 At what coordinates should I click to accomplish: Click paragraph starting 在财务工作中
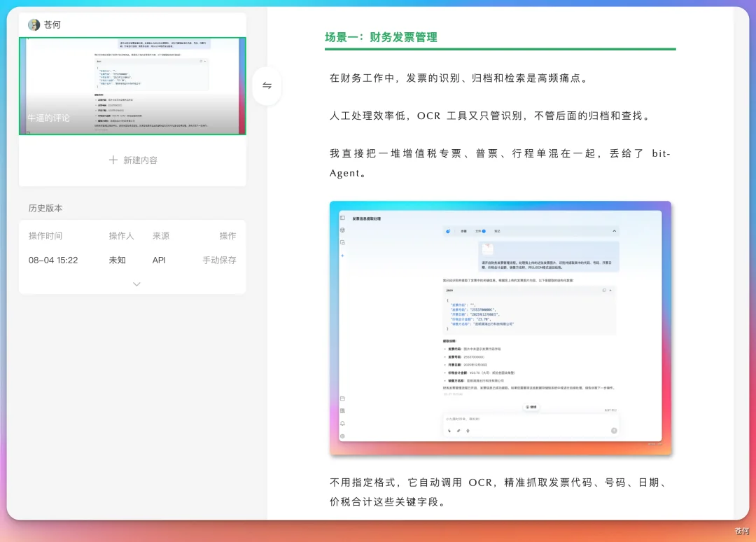(460, 78)
